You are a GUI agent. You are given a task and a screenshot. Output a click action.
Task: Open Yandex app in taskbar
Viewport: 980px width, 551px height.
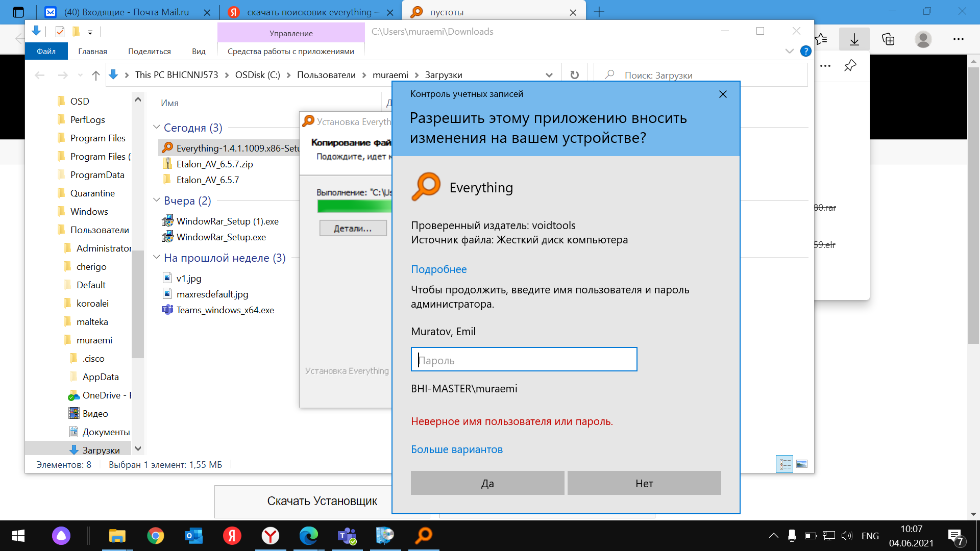coord(232,536)
